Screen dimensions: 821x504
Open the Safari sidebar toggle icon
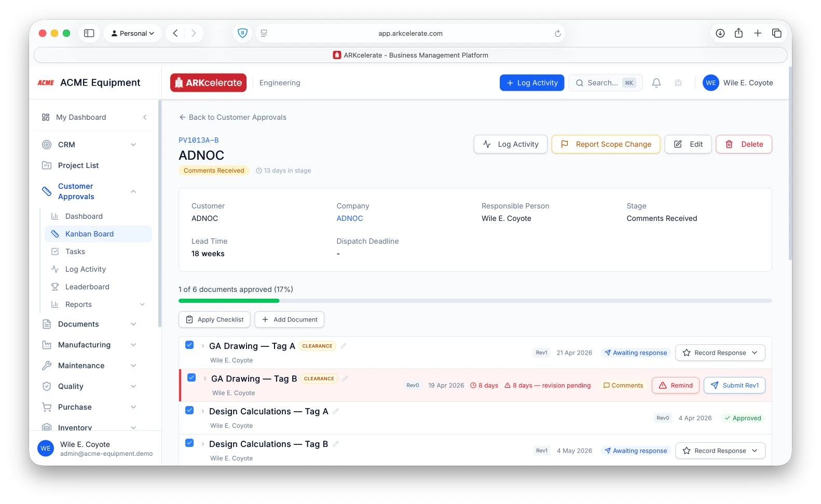click(89, 33)
